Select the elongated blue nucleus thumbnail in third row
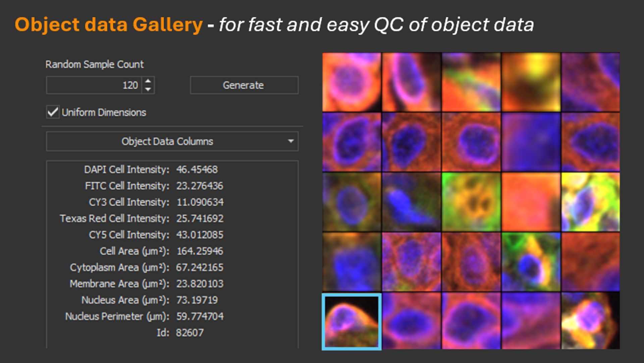The height and width of the screenshot is (363, 644). click(412, 202)
